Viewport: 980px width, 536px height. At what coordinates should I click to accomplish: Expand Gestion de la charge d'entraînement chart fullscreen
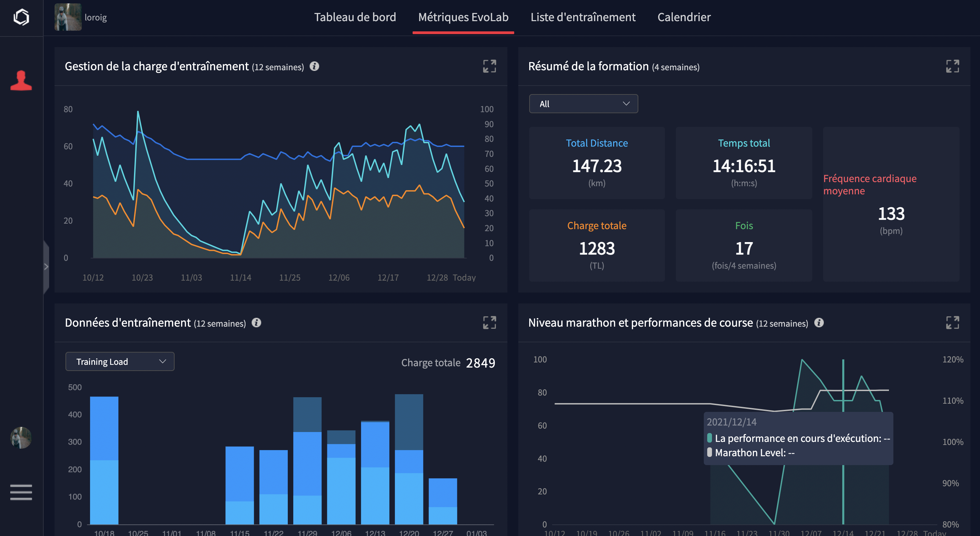(x=489, y=66)
